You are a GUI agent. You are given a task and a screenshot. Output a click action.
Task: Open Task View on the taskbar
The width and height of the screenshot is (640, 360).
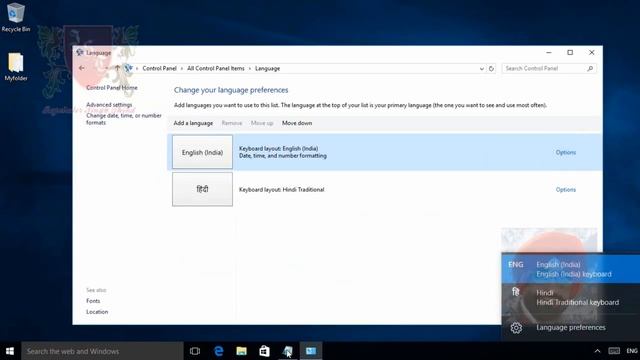pos(195,351)
